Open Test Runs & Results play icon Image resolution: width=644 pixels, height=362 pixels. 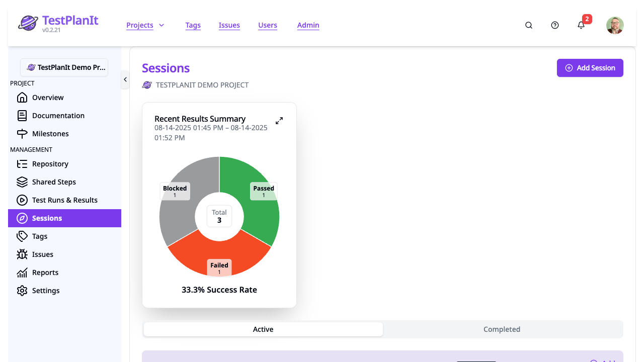[x=22, y=200]
